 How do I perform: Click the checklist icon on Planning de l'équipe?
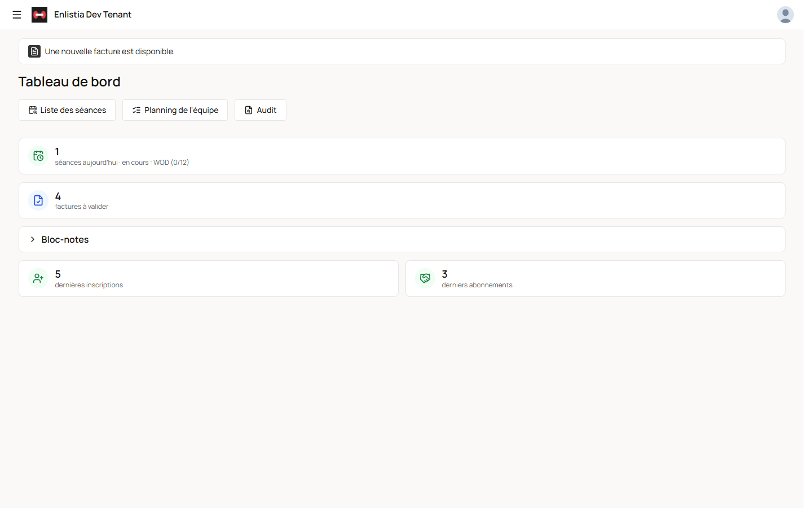[x=136, y=110]
